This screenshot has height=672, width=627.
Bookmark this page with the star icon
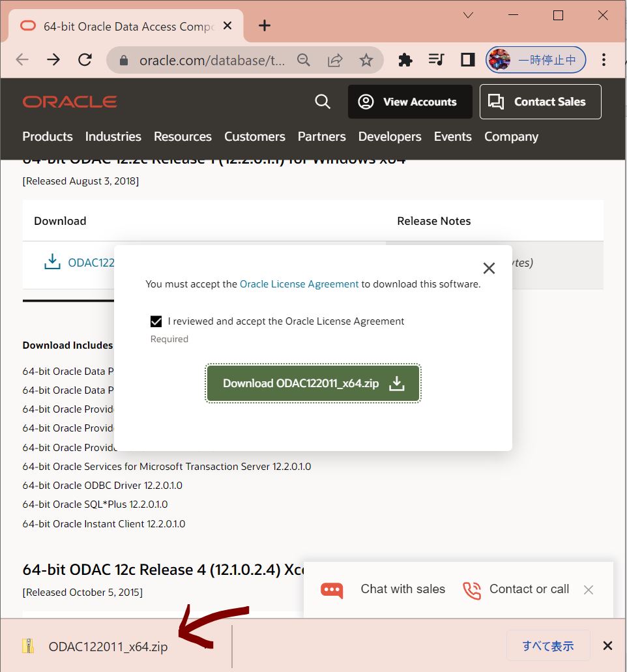(x=366, y=60)
